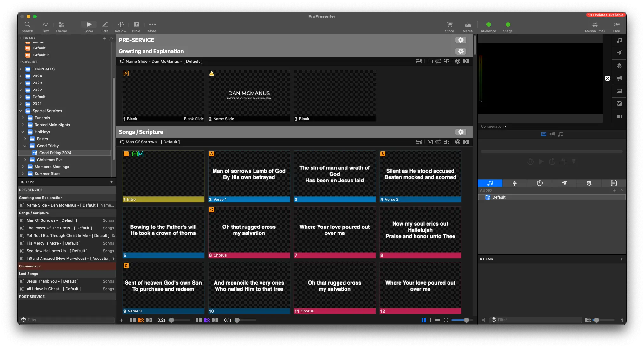Screen dimensions: 644x348
Task: Open Timers tab in lower right panel
Action: [539, 183]
